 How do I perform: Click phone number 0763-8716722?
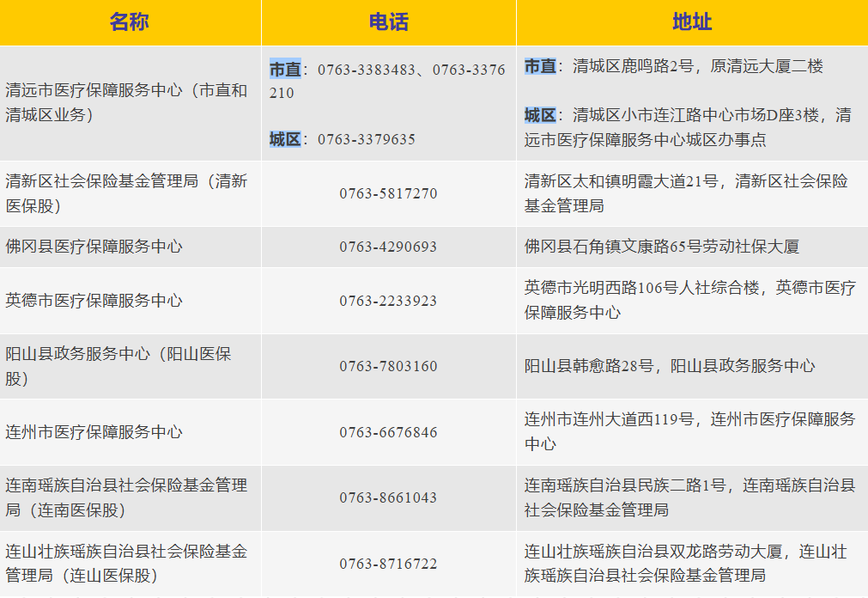pyautogui.click(x=388, y=564)
